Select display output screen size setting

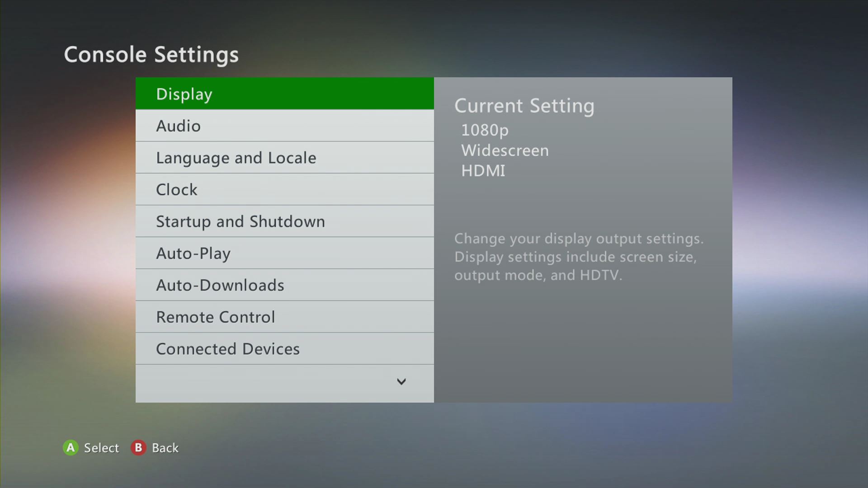click(285, 94)
